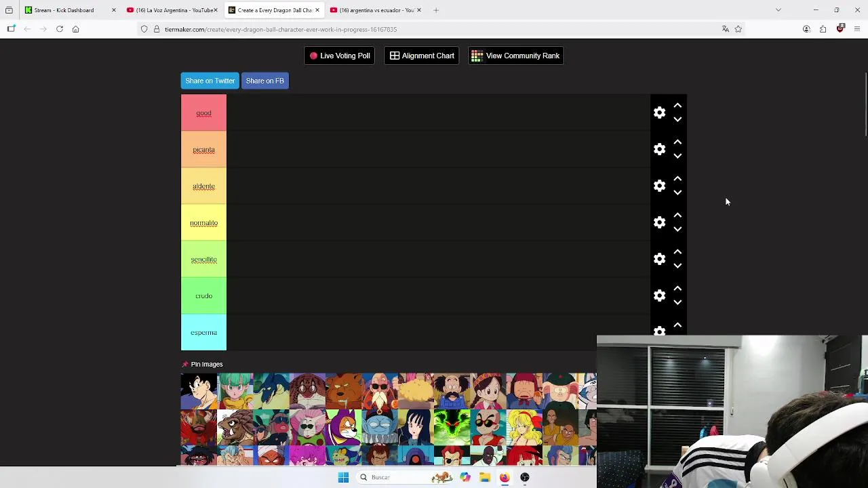Move the picanta tier row down

(677, 156)
